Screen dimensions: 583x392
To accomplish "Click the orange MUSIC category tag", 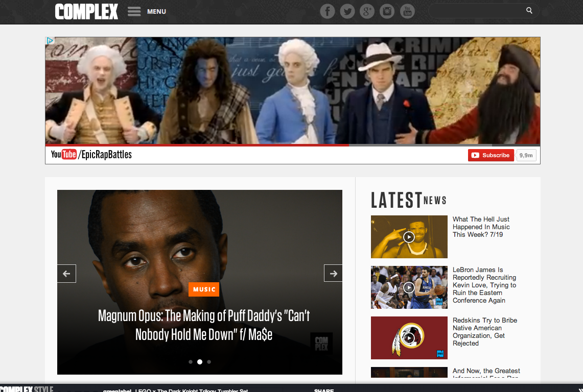I will [203, 289].
